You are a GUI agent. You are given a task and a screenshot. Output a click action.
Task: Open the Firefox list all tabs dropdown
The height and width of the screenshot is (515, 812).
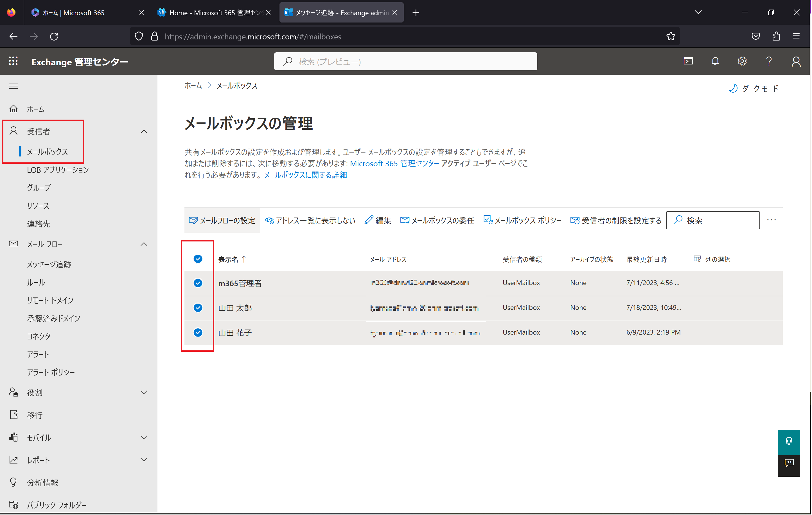[x=698, y=12]
